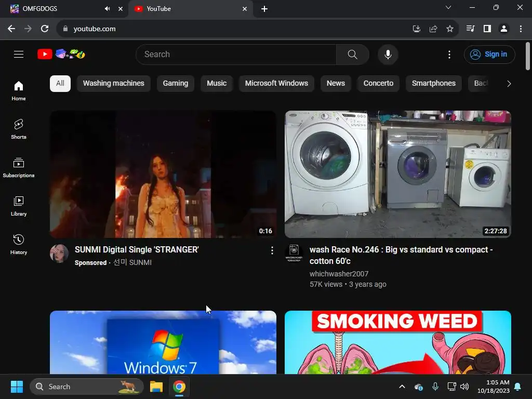Image resolution: width=532 pixels, height=399 pixels.
Task: Open the Windows 7 video thumbnail
Action: pos(163,342)
